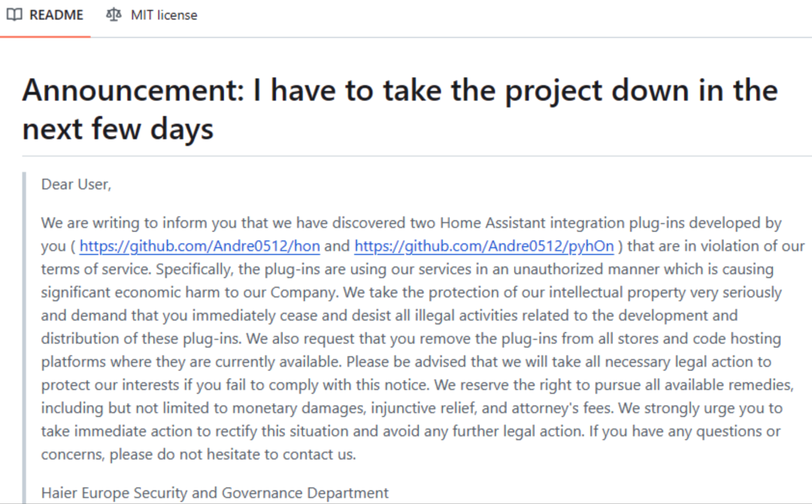The image size is (812, 504).
Task: Click the 'Dear User,' greeting line
Action: [76, 184]
